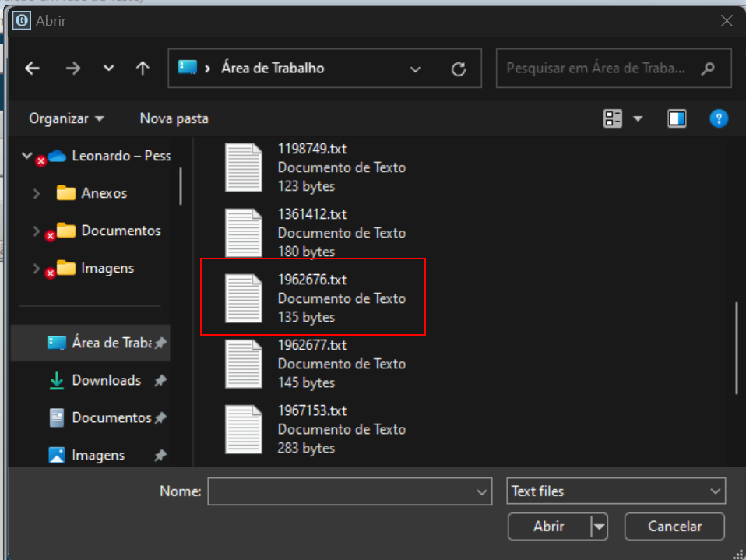Create a folder with Nova pasta

click(x=174, y=118)
